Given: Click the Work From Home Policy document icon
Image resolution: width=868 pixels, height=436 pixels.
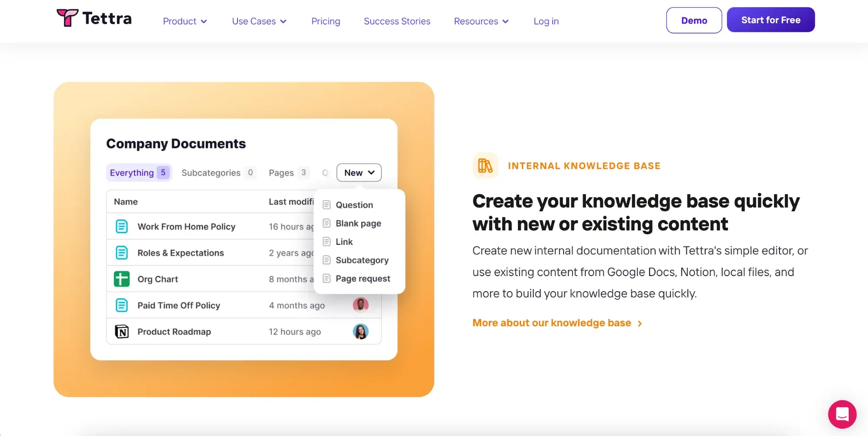Looking at the screenshot, I should click(122, 226).
